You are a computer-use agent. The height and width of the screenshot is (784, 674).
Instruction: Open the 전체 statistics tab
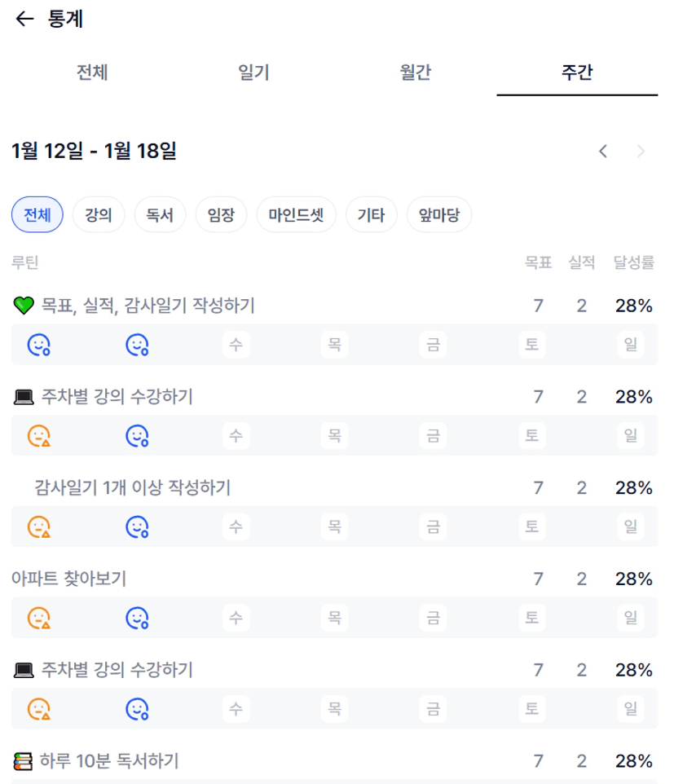(x=92, y=73)
